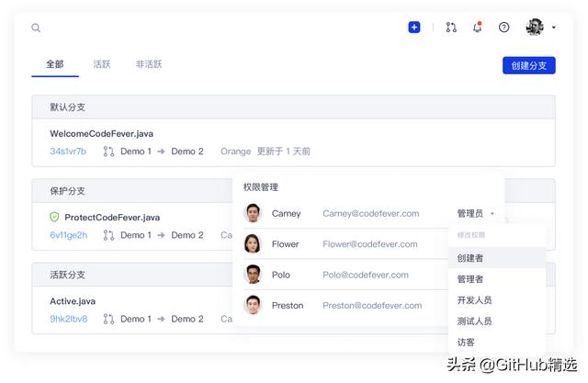
Task: Select 创建者 in the role menu
Action: [496, 258]
